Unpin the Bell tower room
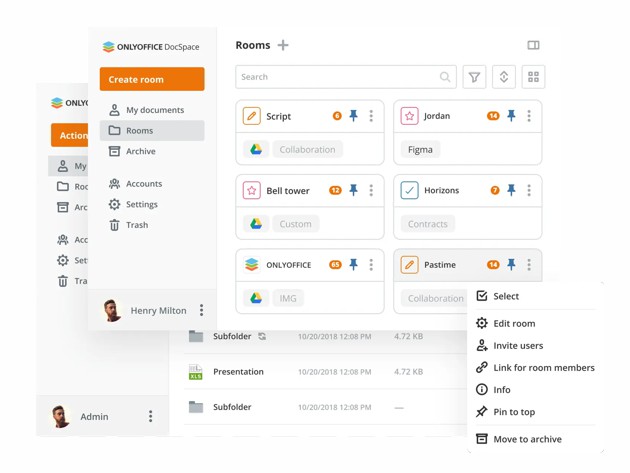Viewport: 630px width, 473px height. [x=354, y=190]
